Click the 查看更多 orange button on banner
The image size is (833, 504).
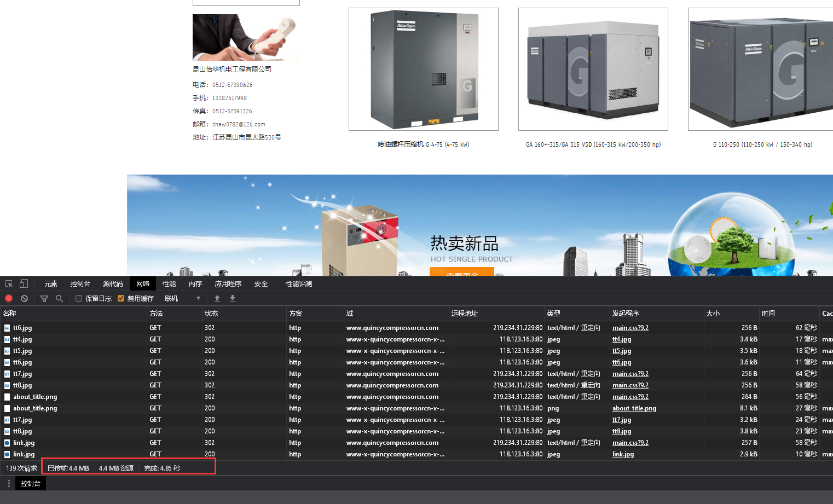click(462, 272)
